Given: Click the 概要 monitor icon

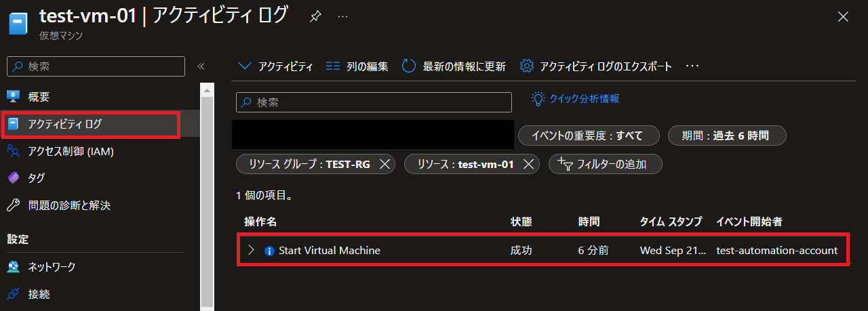Looking at the screenshot, I should click(14, 97).
